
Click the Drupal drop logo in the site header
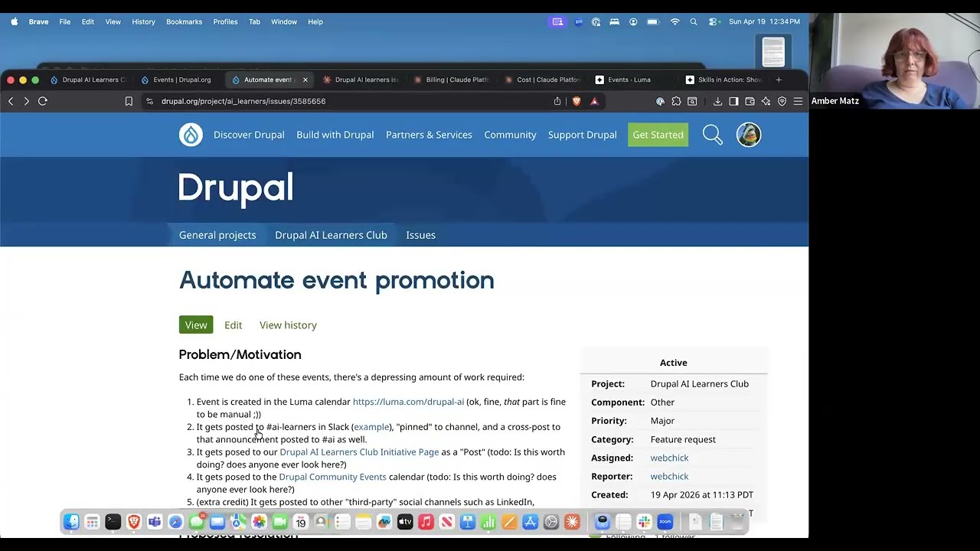tap(191, 135)
